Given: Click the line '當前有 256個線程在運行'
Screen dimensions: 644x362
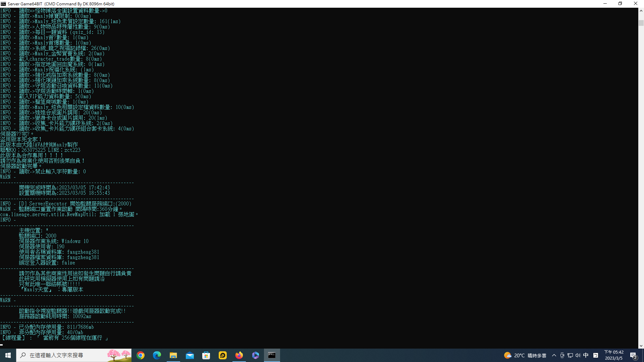Looking at the screenshot, I should 72,338.
